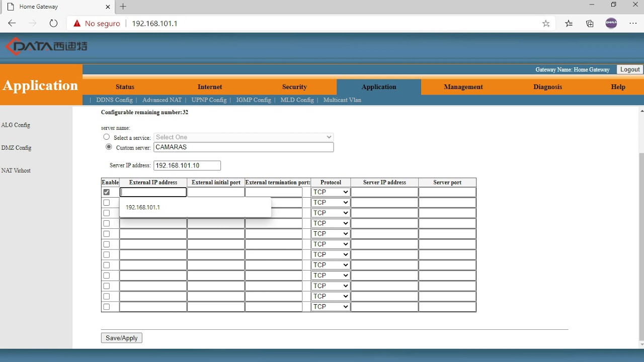Open DMZ Config in the sidebar
The image size is (644, 362).
pyautogui.click(x=17, y=148)
